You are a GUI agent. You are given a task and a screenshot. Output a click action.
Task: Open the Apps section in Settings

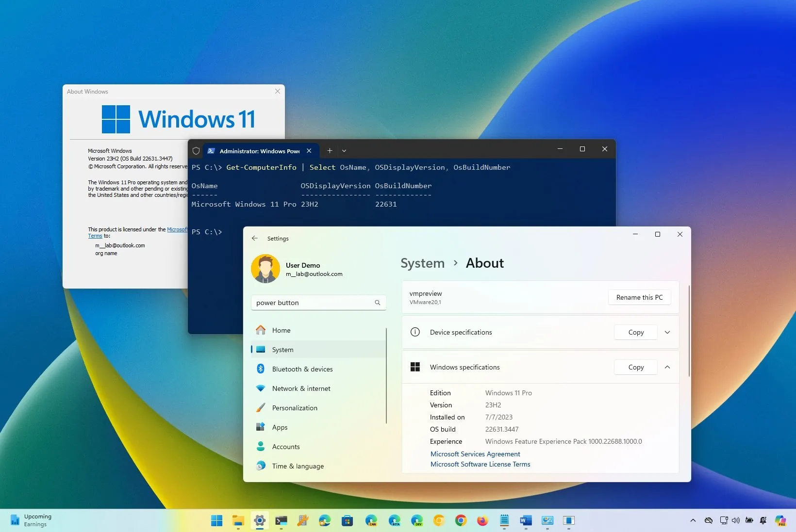tap(279, 427)
